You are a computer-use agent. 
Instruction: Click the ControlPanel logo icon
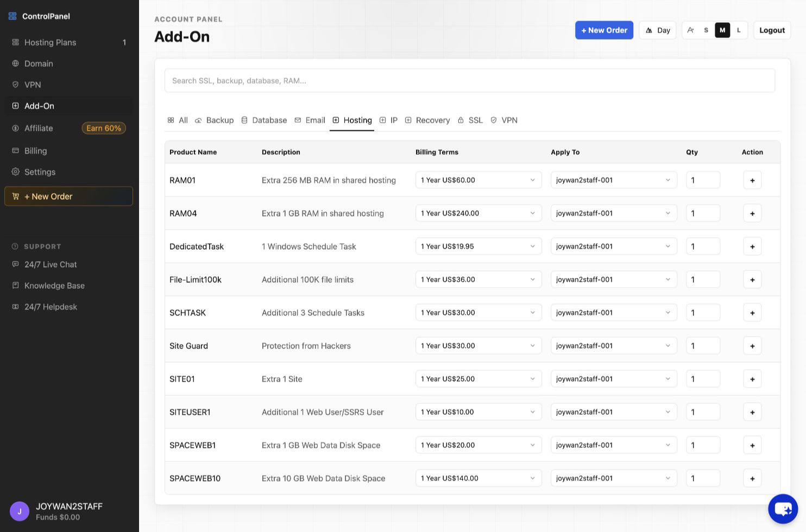[12, 16]
